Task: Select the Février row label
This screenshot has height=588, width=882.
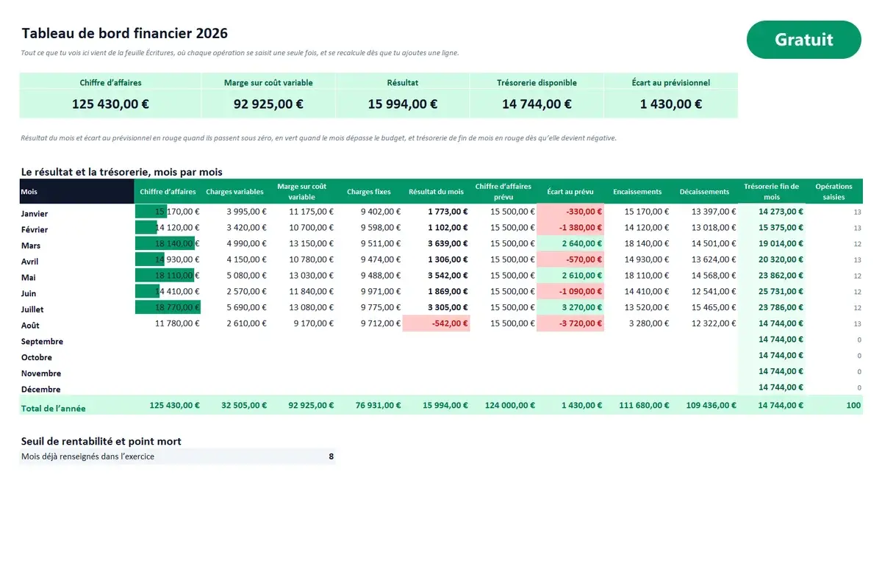Action: point(35,229)
